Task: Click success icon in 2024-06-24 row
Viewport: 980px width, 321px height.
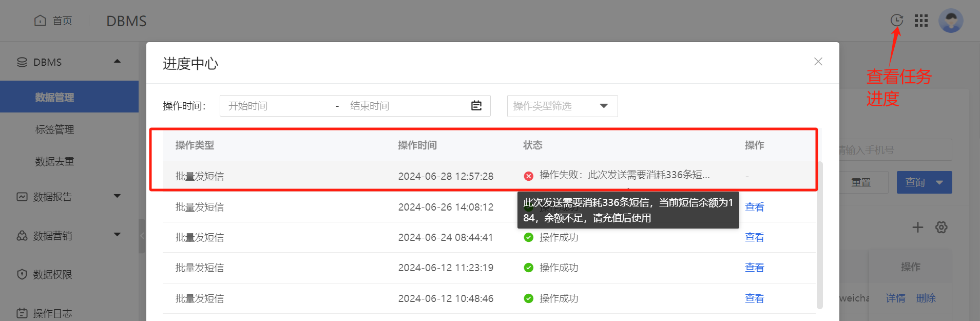Action: tap(528, 237)
